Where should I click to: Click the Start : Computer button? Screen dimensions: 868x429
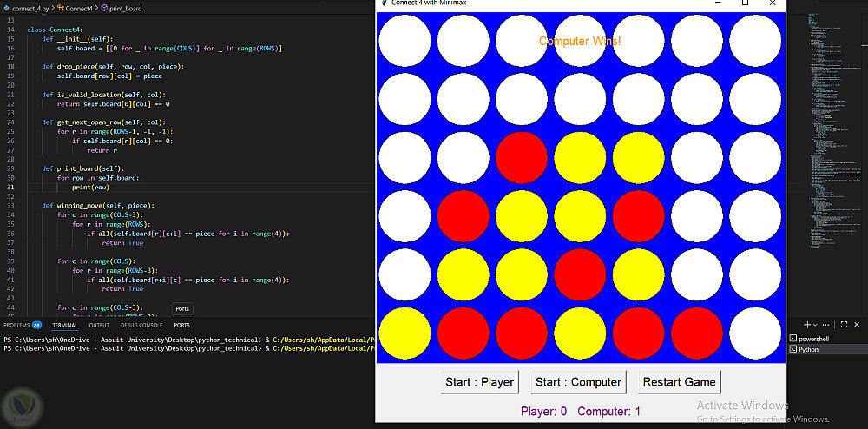point(578,382)
